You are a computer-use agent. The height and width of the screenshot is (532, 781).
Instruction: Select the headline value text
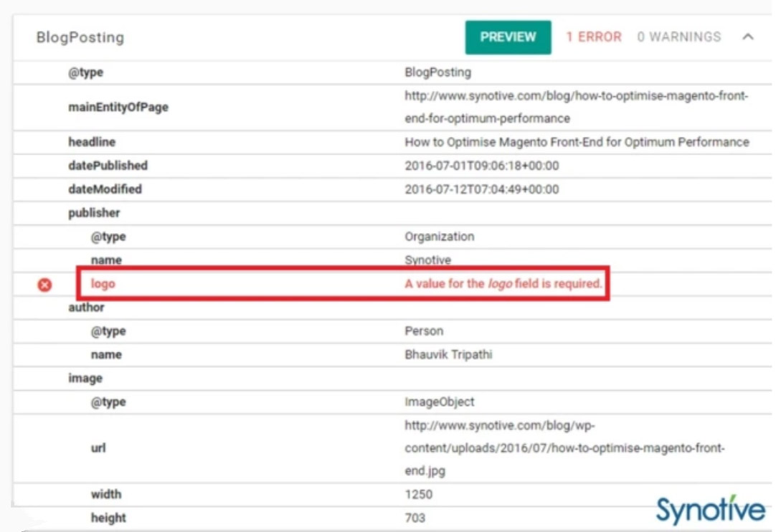(577, 142)
